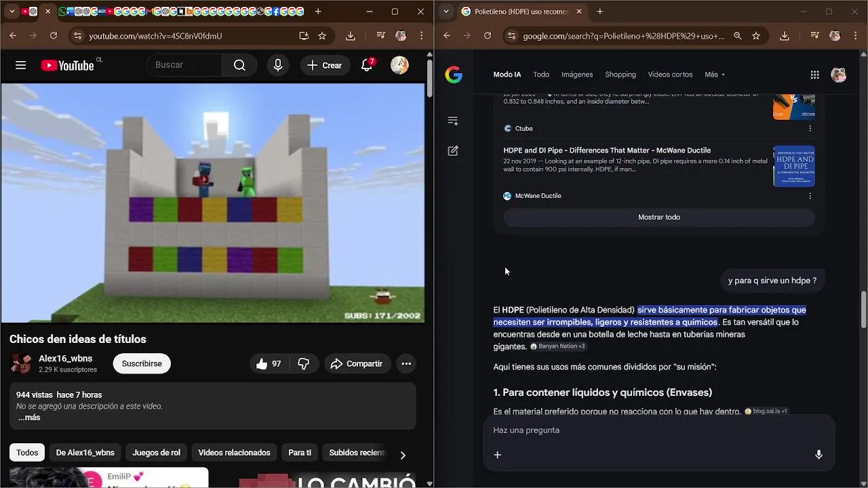The height and width of the screenshot is (488, 868).
Task: Bookmark the Google search page with star
Action: tap(756, 36)
